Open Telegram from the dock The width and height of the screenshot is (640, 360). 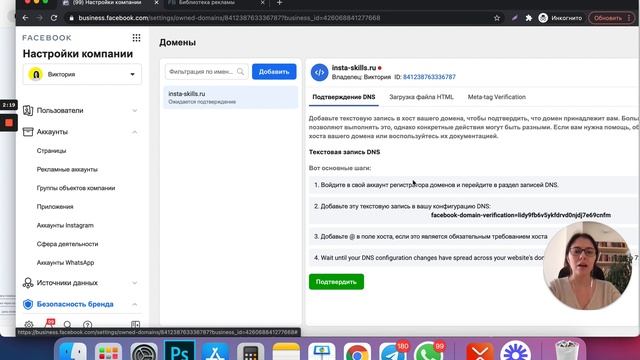pos(393,351)
